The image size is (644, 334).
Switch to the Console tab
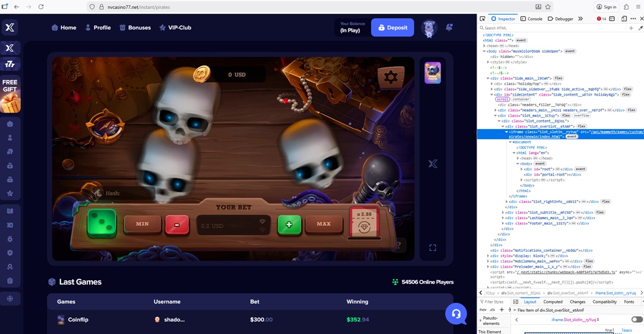coord(531,19)
